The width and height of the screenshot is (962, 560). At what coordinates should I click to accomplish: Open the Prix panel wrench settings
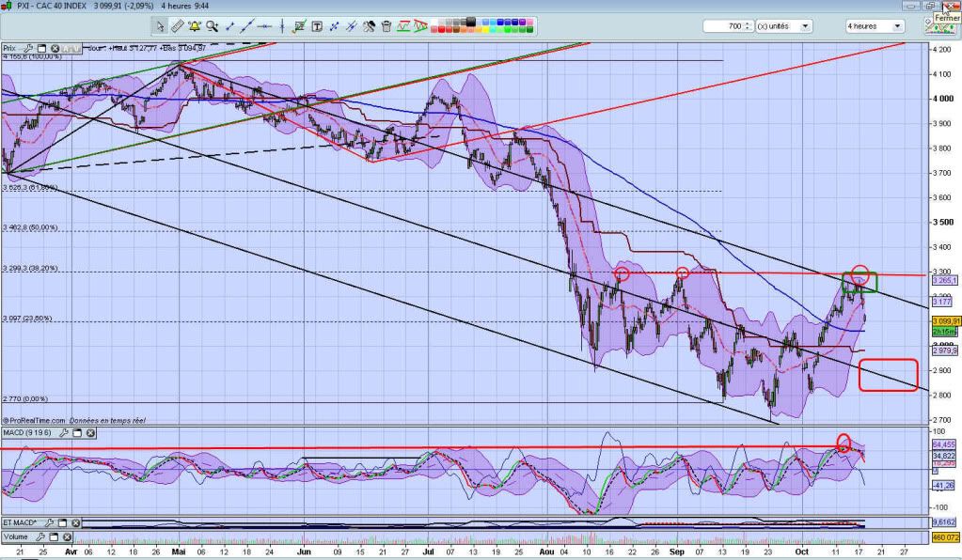(28, 47)
